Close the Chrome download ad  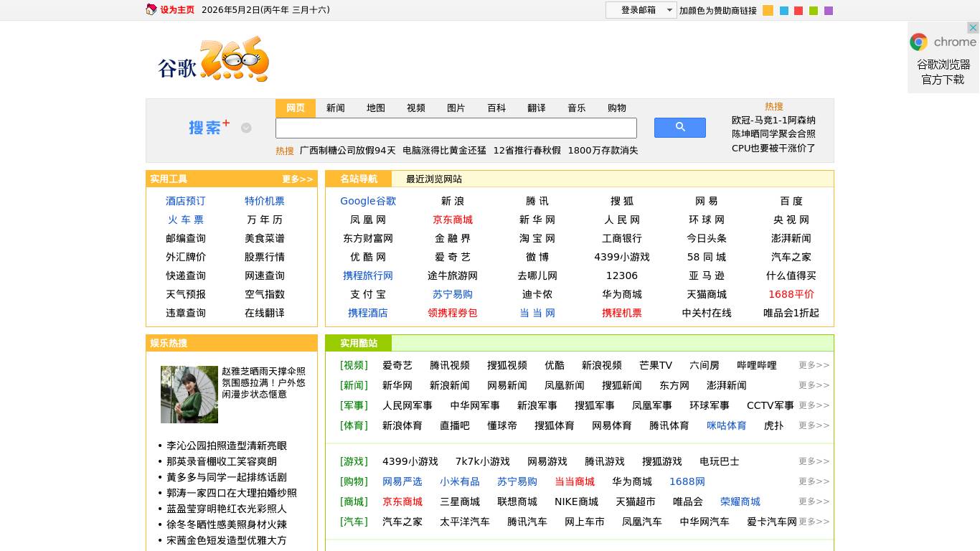[973, 28]
